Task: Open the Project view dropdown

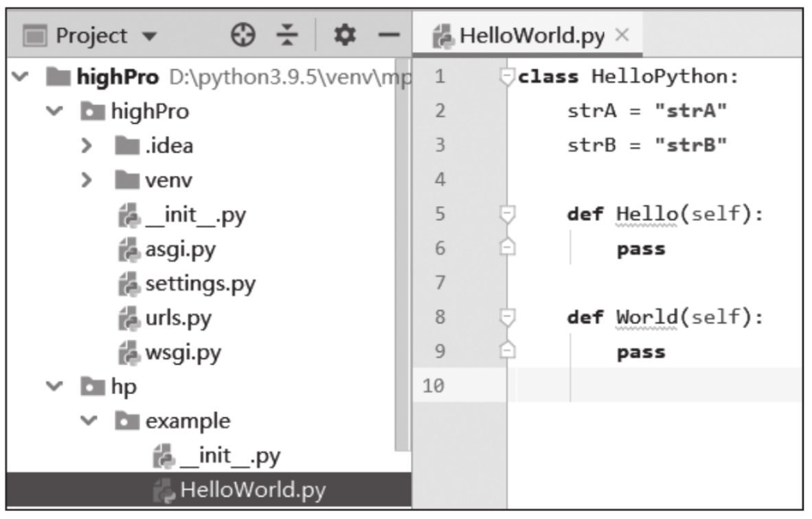Action: pyautogui.click(x=149, y=36)
